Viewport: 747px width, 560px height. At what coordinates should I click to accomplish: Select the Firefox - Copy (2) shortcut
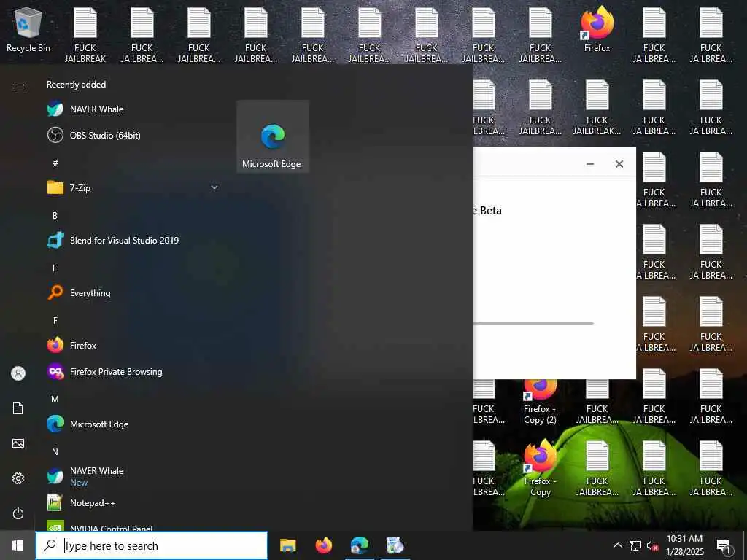tap(540, 402)
